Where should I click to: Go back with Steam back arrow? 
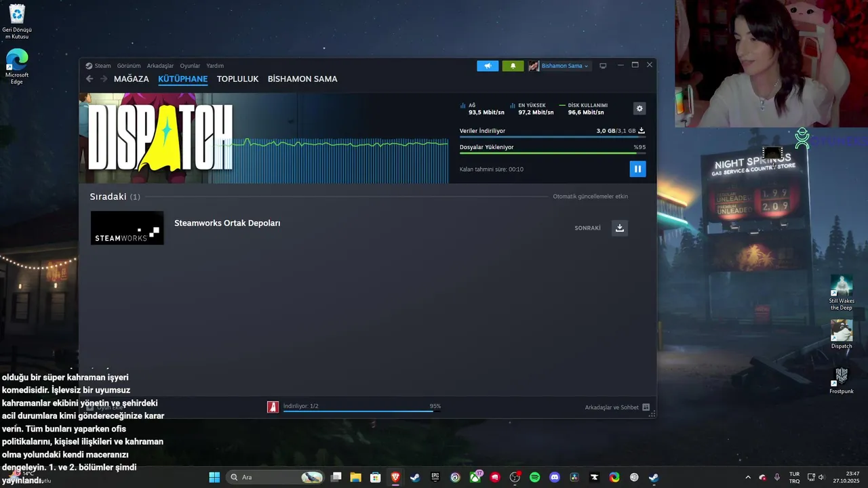point(90,79)
